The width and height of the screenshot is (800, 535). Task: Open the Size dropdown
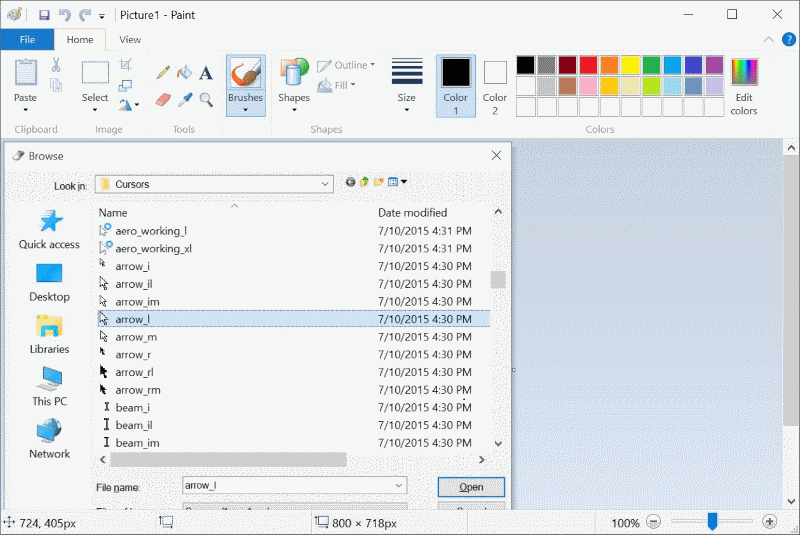pyautogui.click(x=407, y=110)
